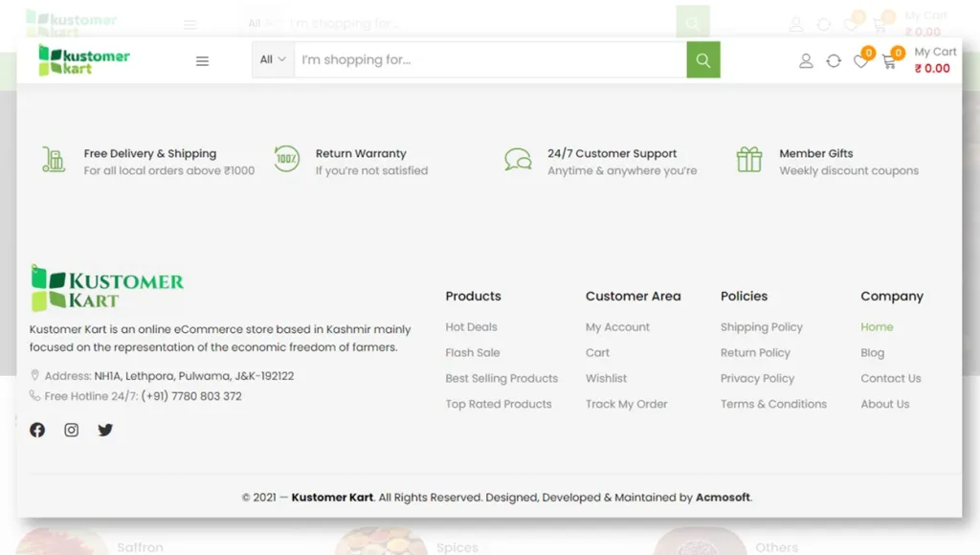Open the footer Cart link
Screen dimensions: 980x555
[597, 352]
